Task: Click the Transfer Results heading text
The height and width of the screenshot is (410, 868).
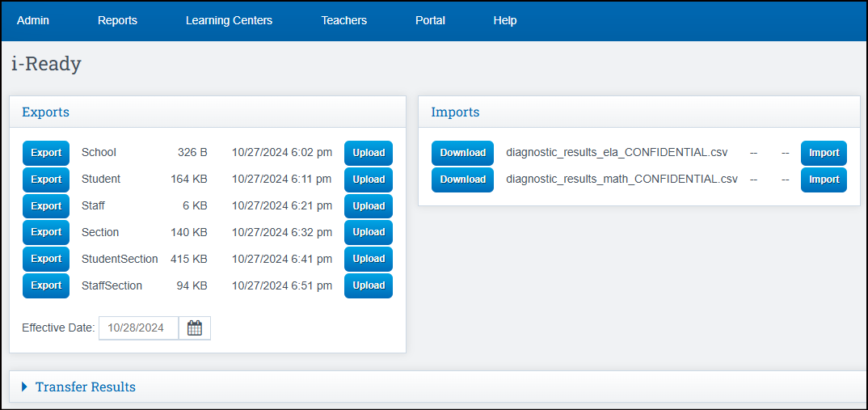Action: [85, 387]
